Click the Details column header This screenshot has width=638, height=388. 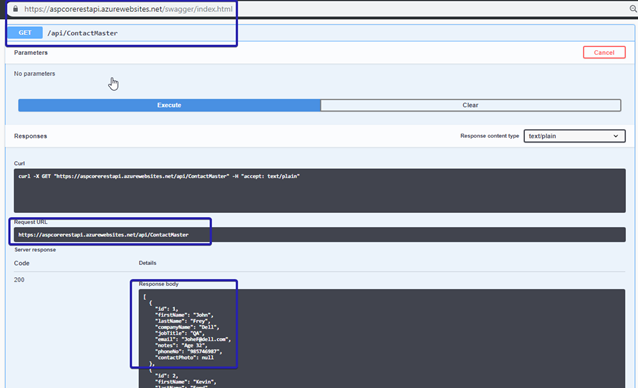147,263
